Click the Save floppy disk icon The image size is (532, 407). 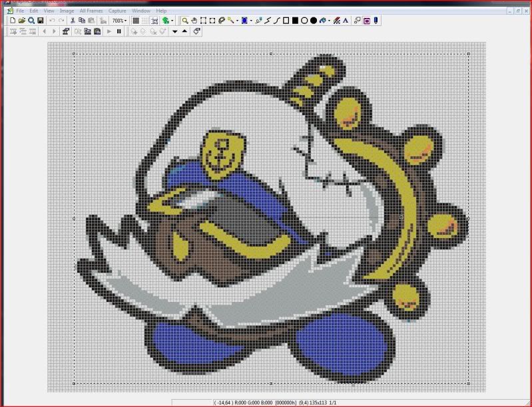click(41, 21)
